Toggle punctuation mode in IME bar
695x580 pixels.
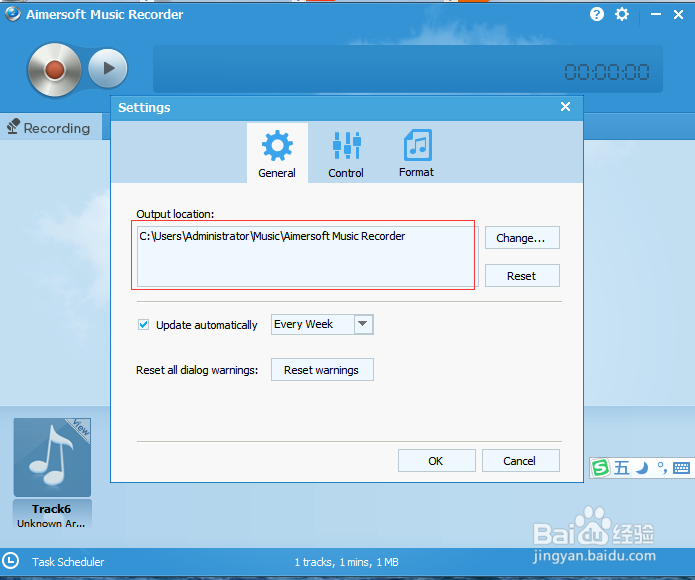pos(663,468)
